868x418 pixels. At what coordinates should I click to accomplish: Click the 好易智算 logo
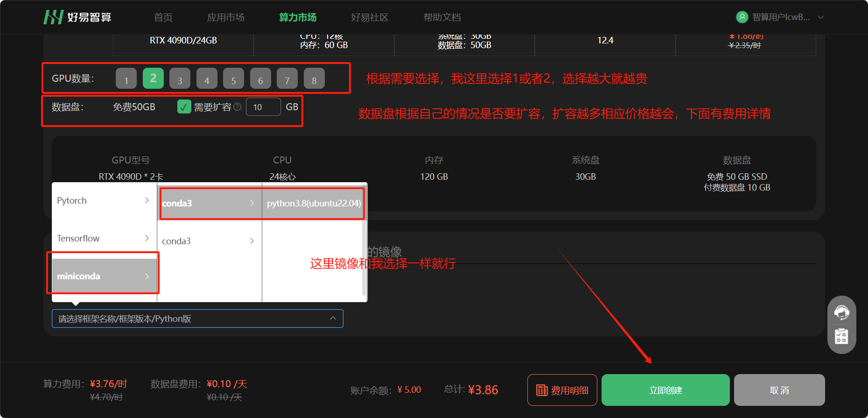pos(77,17)
